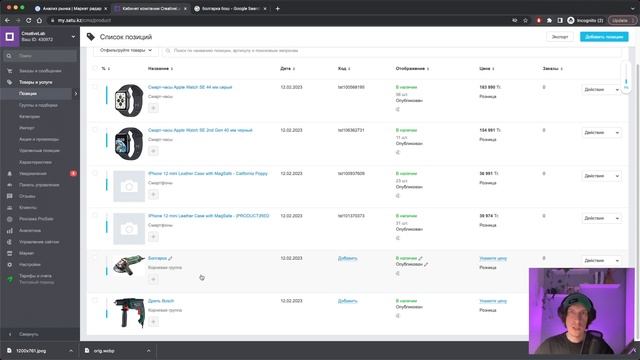
Task: Click the position search input field
Action: pyautogui.click(x=392, y=51)
